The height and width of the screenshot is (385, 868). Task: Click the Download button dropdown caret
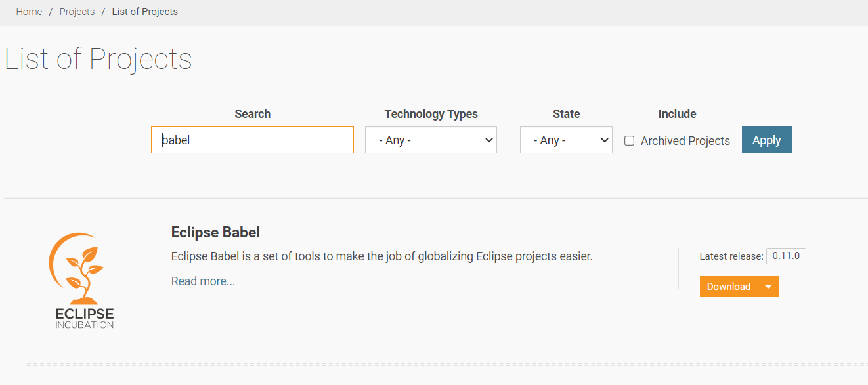768,287
